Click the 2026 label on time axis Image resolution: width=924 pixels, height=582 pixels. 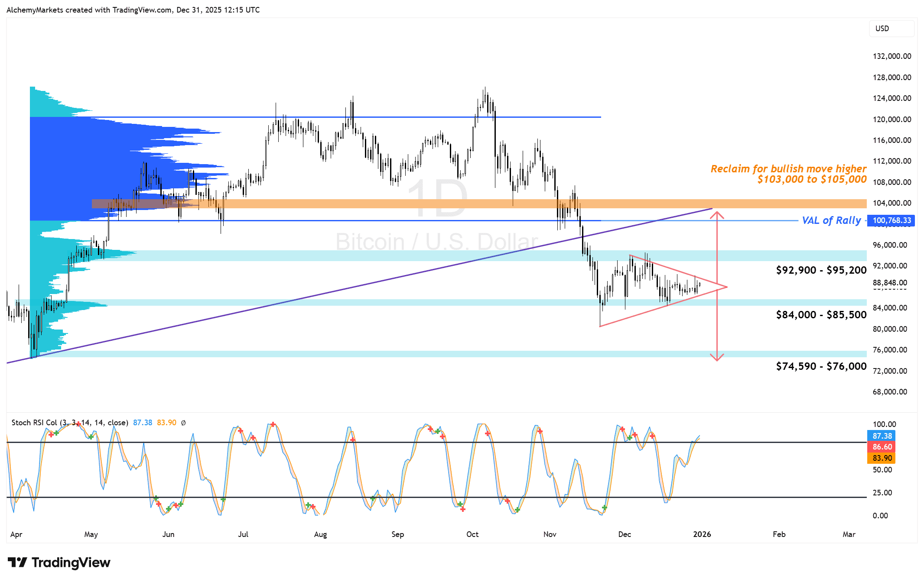(702, 534)
